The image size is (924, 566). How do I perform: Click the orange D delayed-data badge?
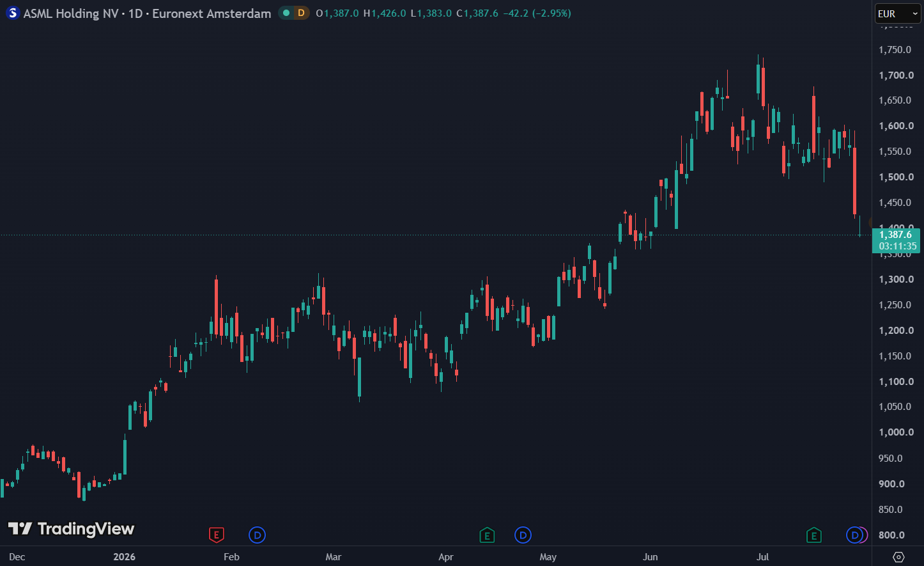click(x=301, y=13)
